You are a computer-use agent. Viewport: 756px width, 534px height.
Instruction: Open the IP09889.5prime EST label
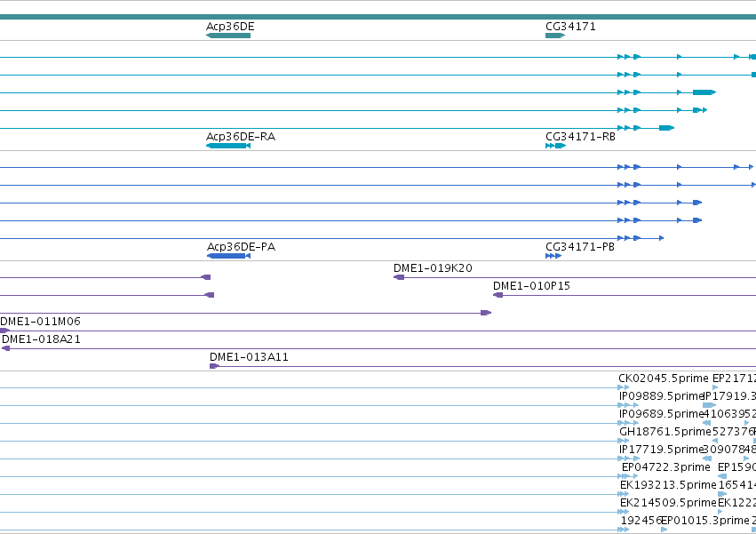[x=662, y=396]
